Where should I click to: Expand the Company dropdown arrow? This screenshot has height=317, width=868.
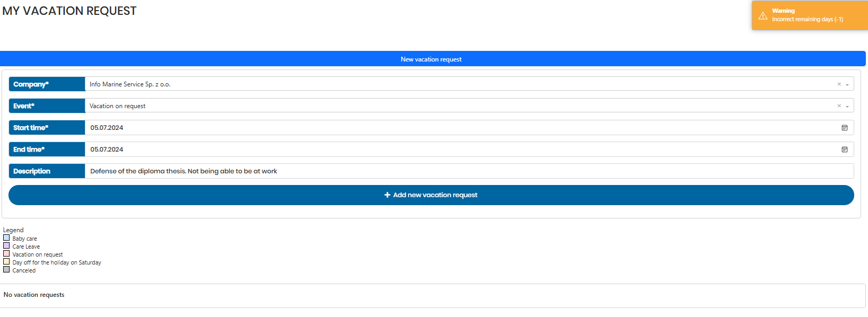click(847, 85)
